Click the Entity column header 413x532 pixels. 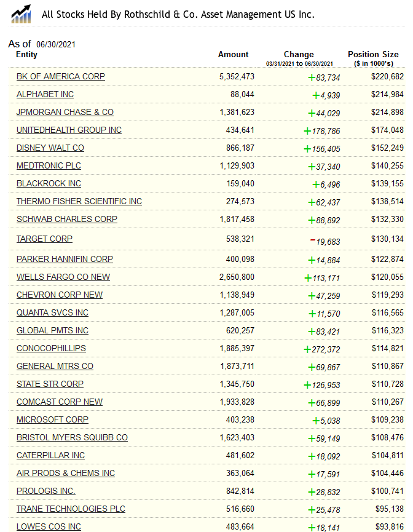click(x=26, y=55)
